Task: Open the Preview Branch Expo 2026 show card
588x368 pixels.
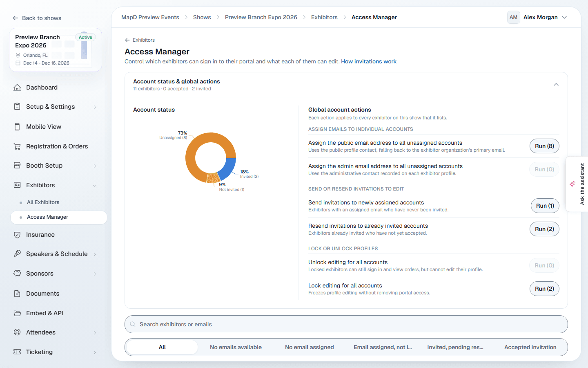Action: [56, 50]
